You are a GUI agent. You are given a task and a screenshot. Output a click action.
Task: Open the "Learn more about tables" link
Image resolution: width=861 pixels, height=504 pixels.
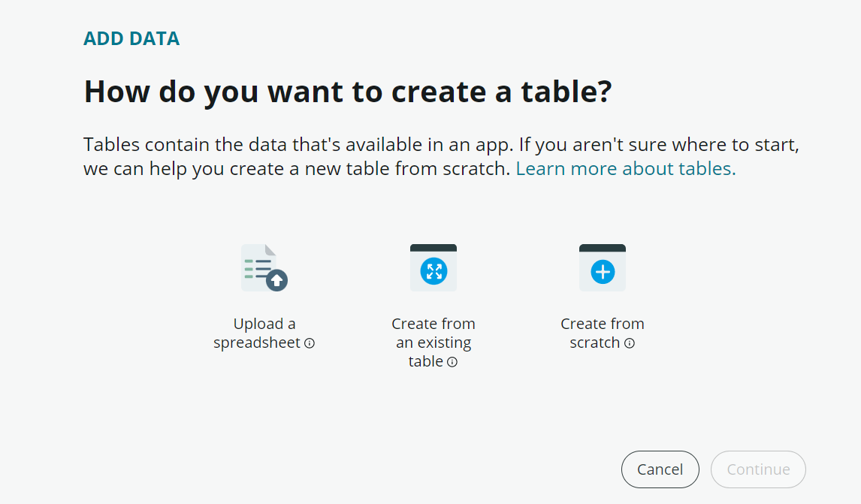[626, 169]
